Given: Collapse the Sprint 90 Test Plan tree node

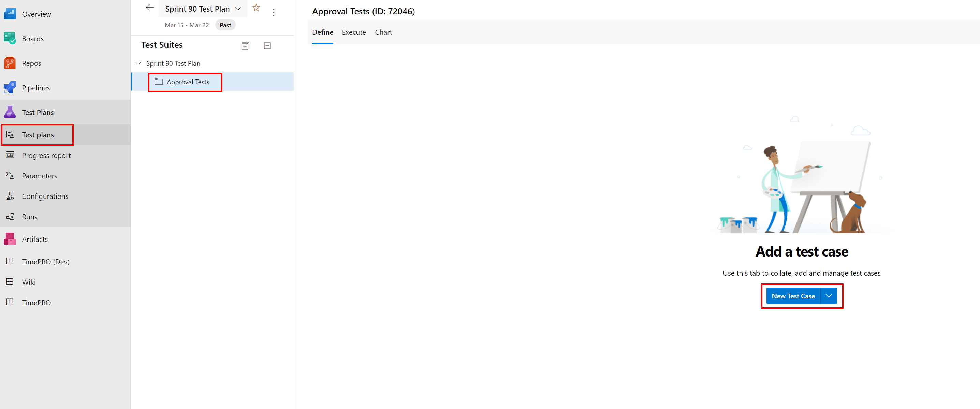Looking at the screenshot, I should [138, 63].
